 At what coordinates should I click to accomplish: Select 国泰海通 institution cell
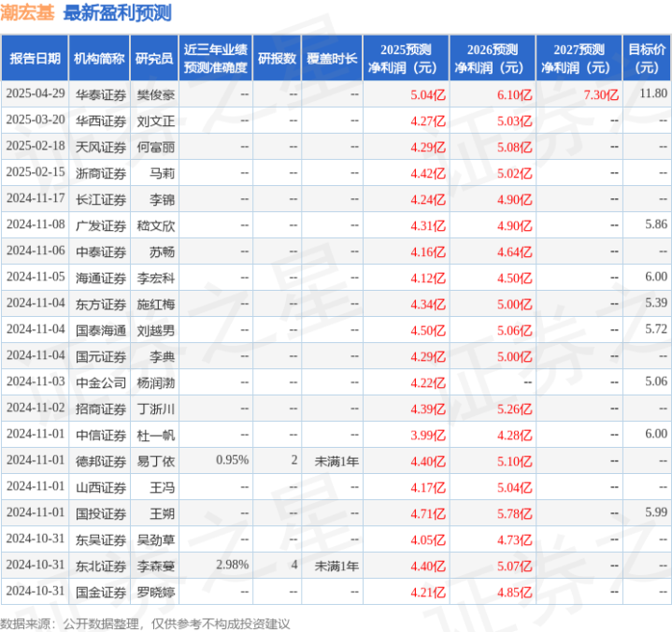pos(101,330)
